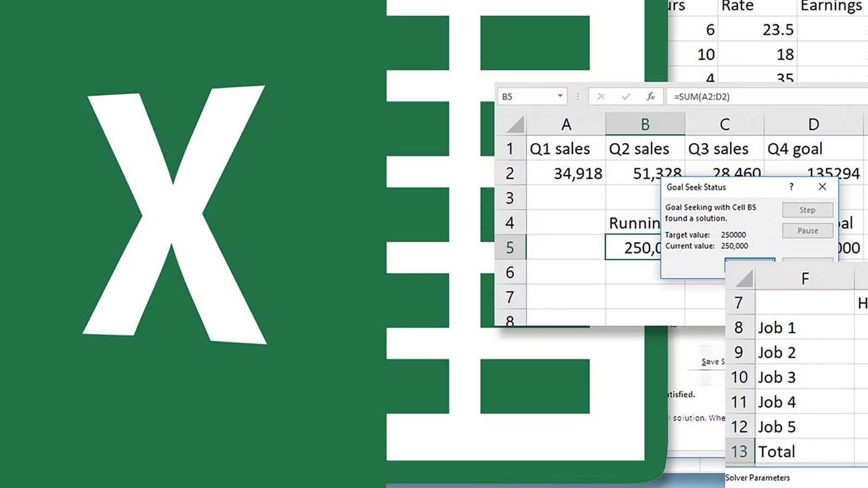
Task: Select column F header in the Job sheet
Action: [x=805, y=278]
